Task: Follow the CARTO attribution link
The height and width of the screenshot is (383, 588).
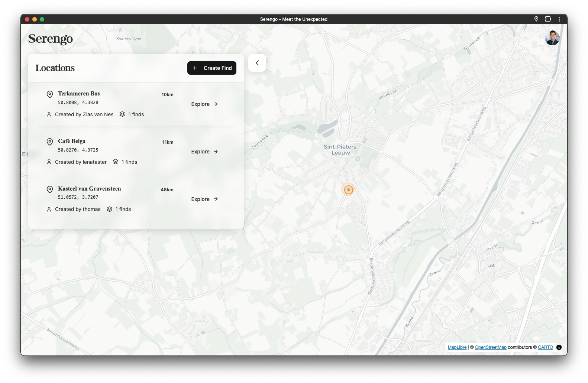Action: (545, 347)
